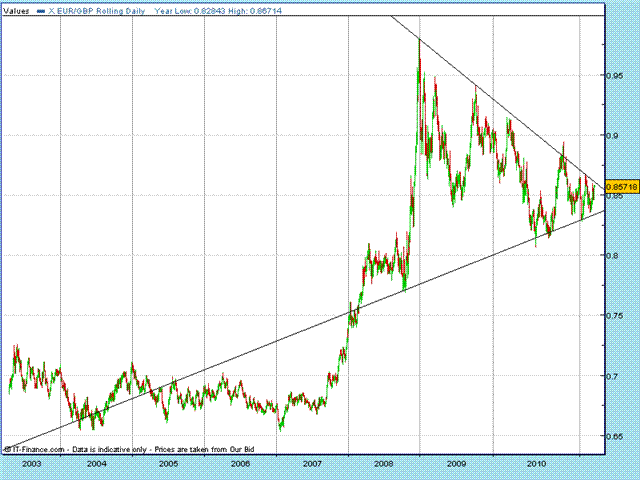Screen dimensions: 640x480
Task: Select the 2007 year label on time axis
Action: click(312, 465)
